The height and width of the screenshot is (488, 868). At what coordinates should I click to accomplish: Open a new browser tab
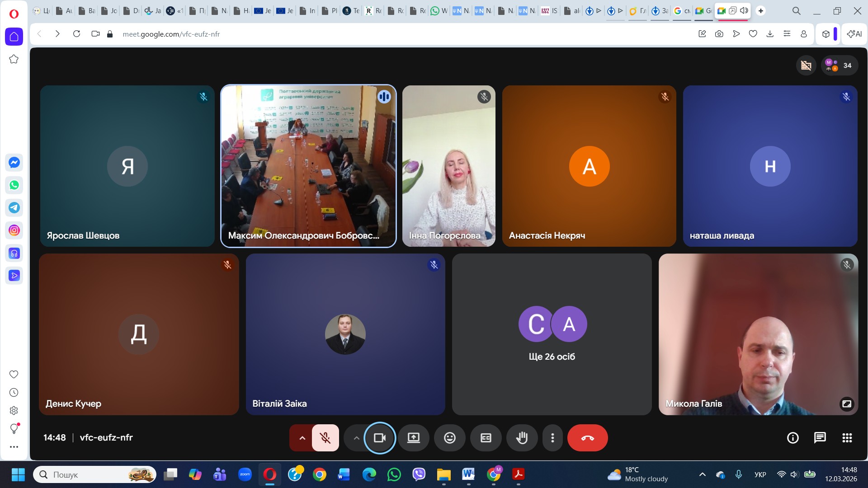(x=761, y=11)
